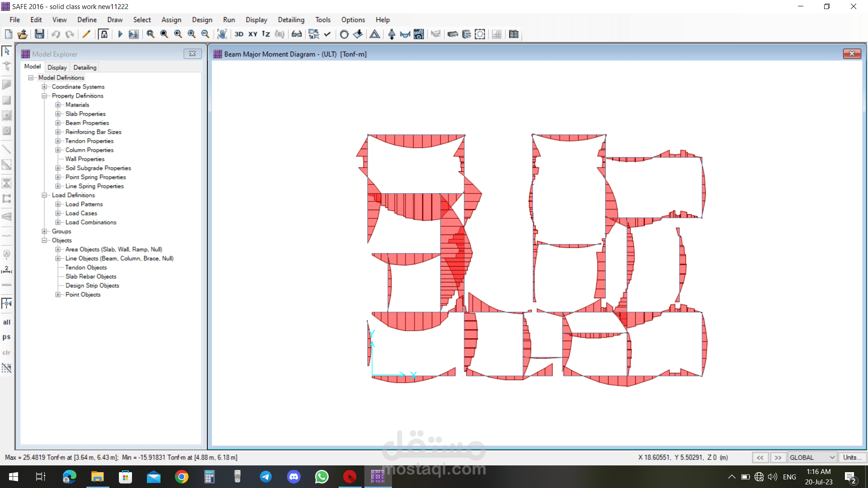
Task: Select Wall Properties tree item
Action: click(85, 159)
